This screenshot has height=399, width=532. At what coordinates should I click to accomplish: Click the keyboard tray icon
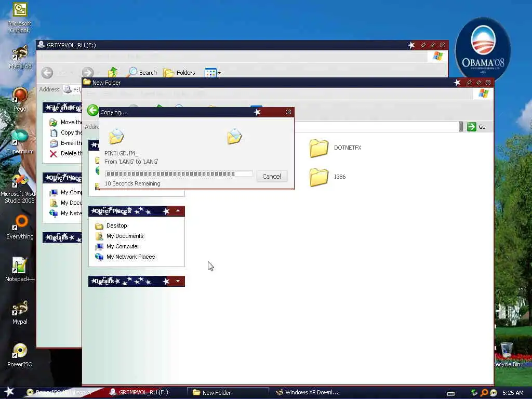pos(451,394)
